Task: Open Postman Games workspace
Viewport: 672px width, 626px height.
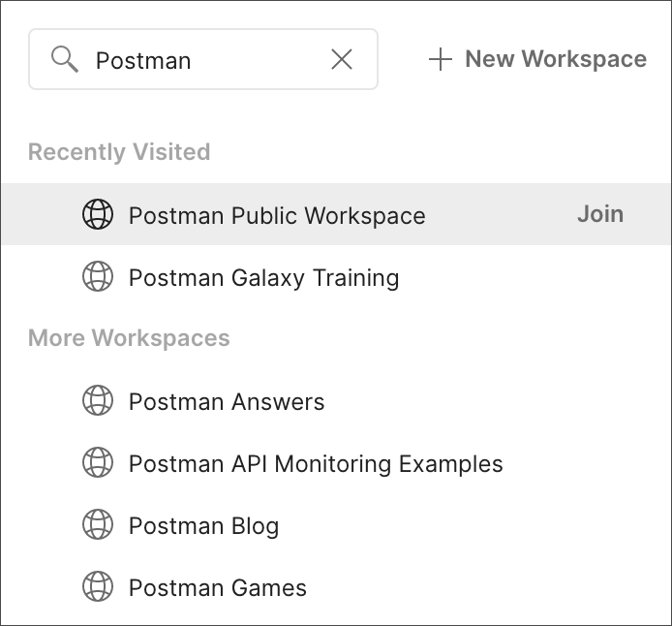Action: click(218, 588)
